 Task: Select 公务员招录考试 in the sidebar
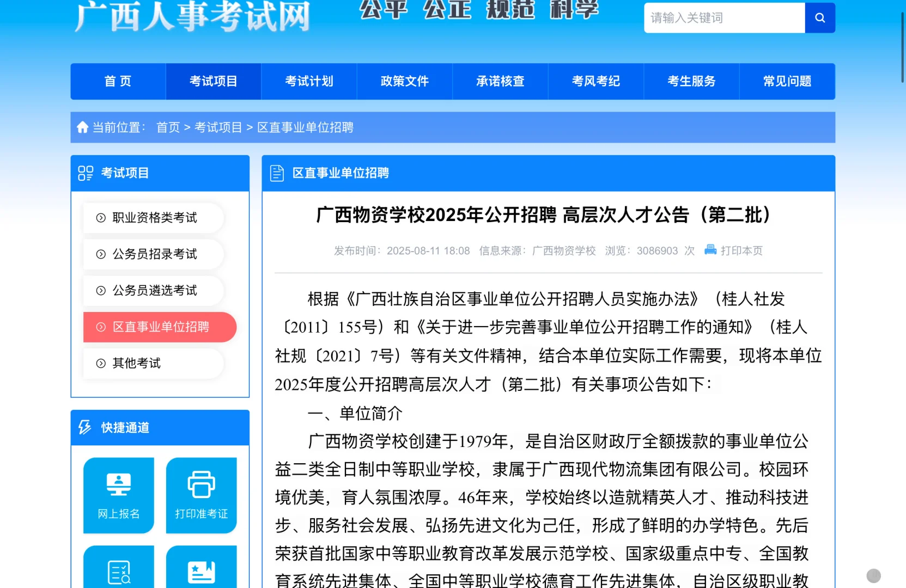pos(154,254)
